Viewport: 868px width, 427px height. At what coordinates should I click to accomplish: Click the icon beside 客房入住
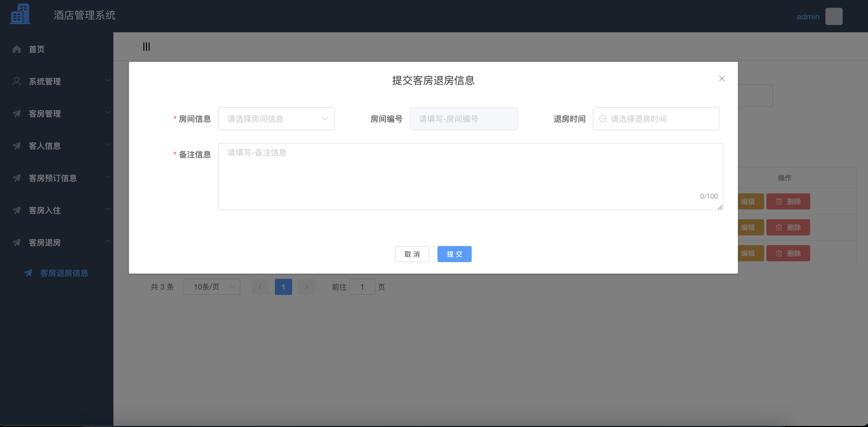coord(16,210)
